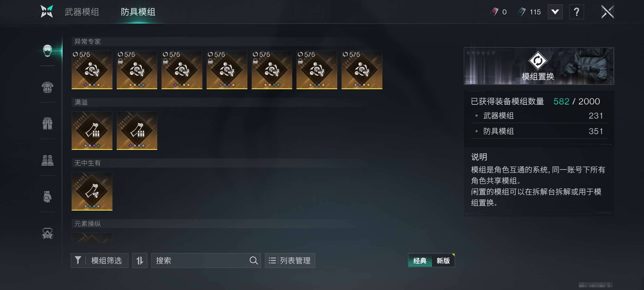The image size is (644, 290).
Task: Select the 无中生有 module tile
Action: [x=92, y=191]
